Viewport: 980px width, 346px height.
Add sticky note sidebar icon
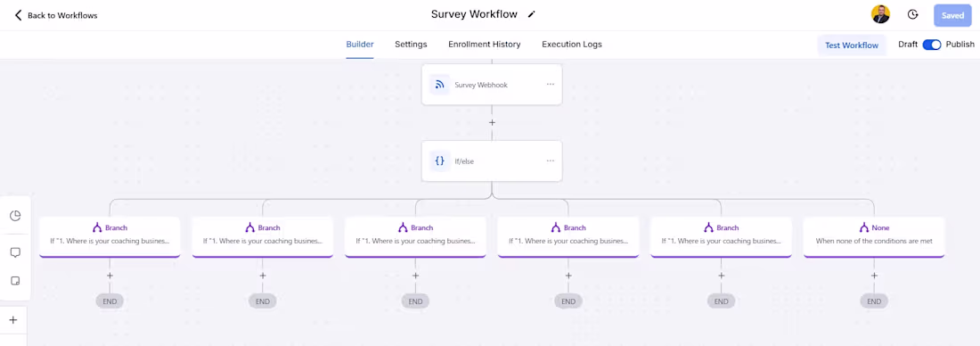16,281
